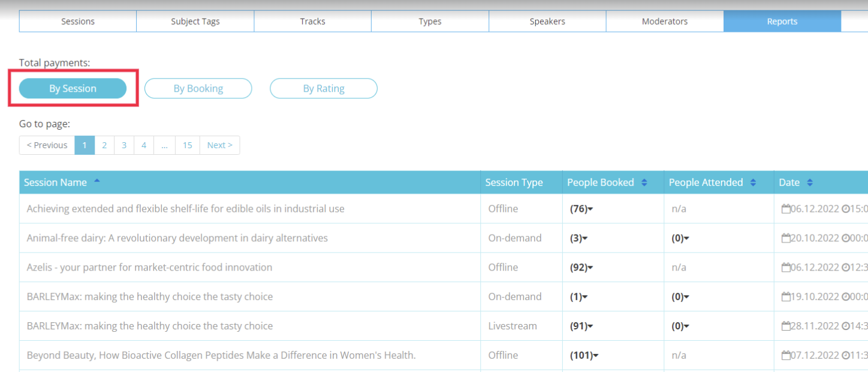This screenshot has width=868, height=372.
Task: Expand booked (91) list for BARLEYMax Livestream
Action: pyautogui.click(x=581, y=326)
